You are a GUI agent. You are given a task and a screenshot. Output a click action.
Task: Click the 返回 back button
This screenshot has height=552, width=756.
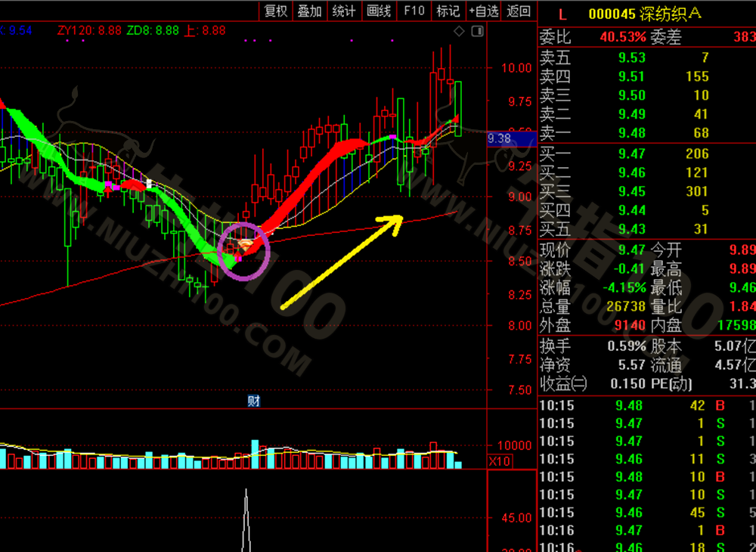[519, 11]
